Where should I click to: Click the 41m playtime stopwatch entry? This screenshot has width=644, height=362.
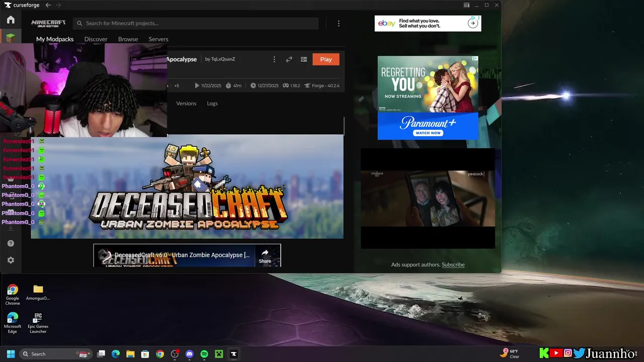233,85
